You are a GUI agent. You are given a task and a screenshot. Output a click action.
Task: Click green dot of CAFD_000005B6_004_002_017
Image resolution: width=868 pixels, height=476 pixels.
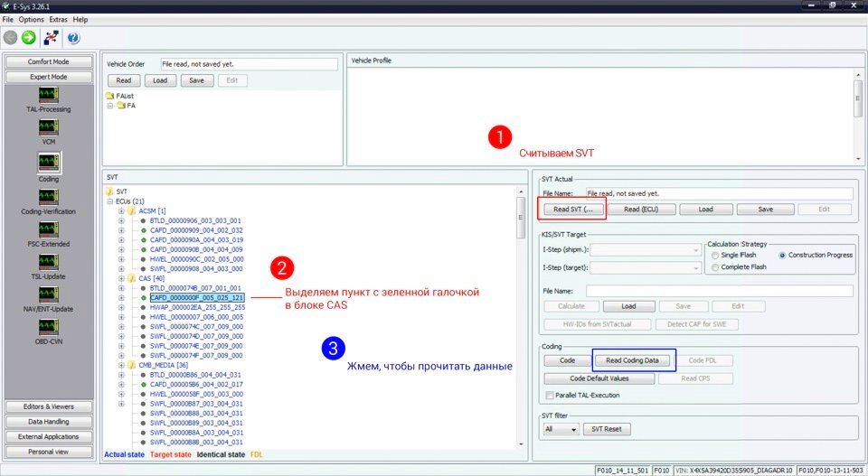(x=144, y=384)
